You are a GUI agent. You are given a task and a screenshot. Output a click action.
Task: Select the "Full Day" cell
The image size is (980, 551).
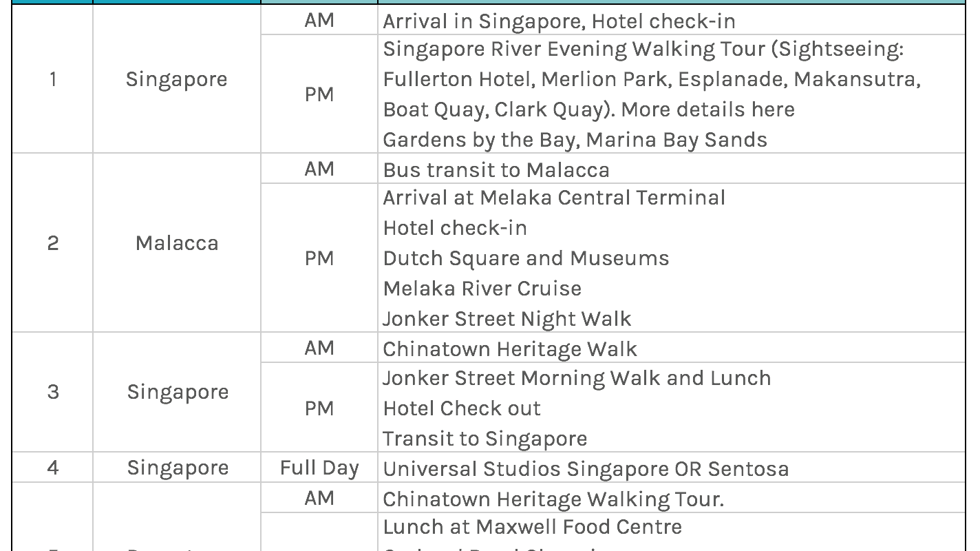point(319,468)
